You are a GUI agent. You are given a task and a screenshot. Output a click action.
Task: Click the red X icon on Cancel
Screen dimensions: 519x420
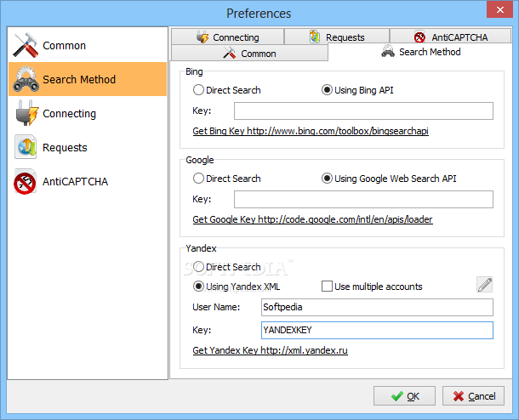coord(459,396)
